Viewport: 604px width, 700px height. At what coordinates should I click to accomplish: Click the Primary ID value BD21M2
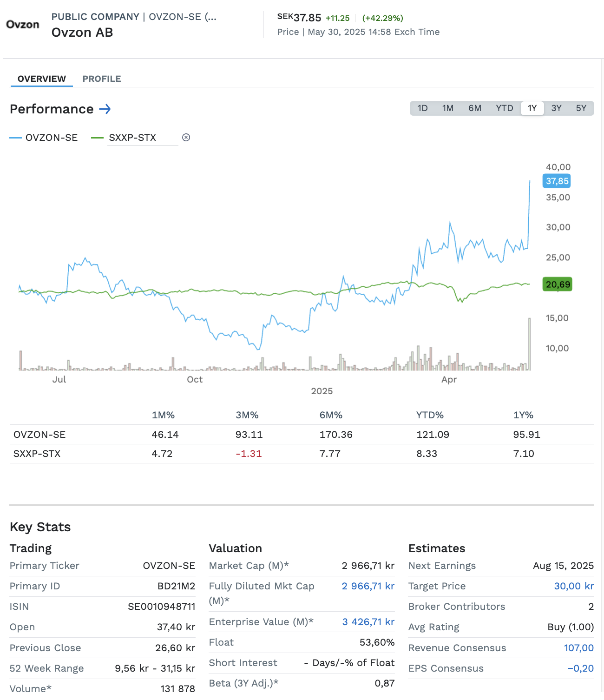point(176,586)
